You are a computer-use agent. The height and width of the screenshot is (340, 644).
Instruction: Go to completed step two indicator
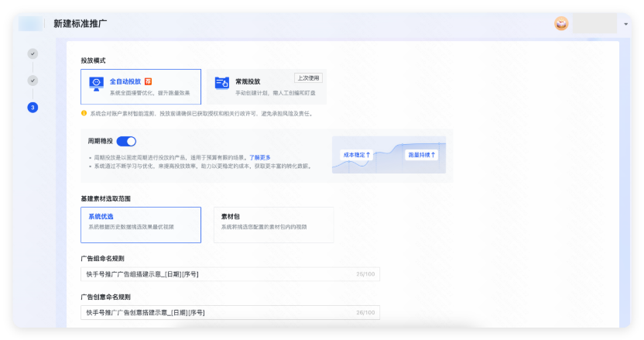click(x=33, y=81)
